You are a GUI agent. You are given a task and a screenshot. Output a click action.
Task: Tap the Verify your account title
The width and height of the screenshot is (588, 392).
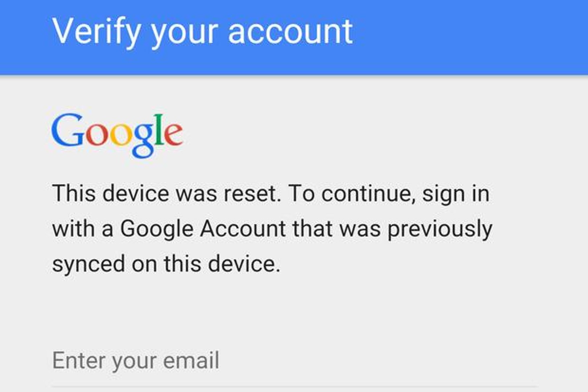[x=202, y=32]
